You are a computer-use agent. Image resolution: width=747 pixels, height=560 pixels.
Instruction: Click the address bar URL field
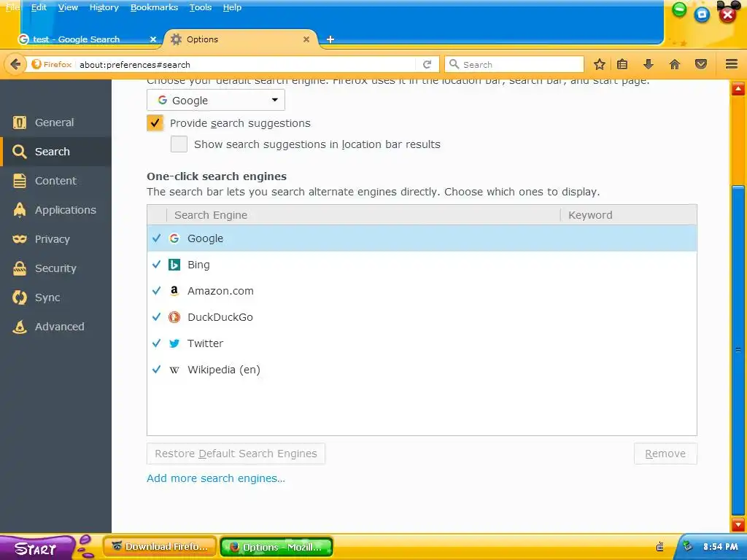pos(246,64)
